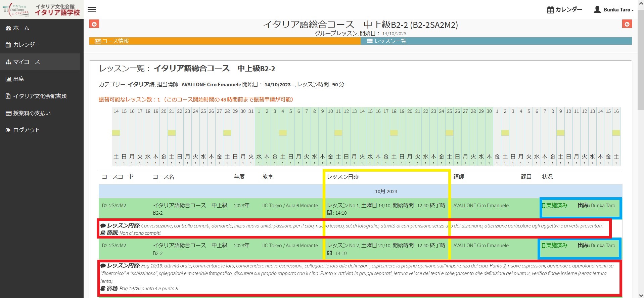Select マイコース in the sidebar
Image resolution: width=644 pixels, height=298 pixels.
click(x=26, y=62)
